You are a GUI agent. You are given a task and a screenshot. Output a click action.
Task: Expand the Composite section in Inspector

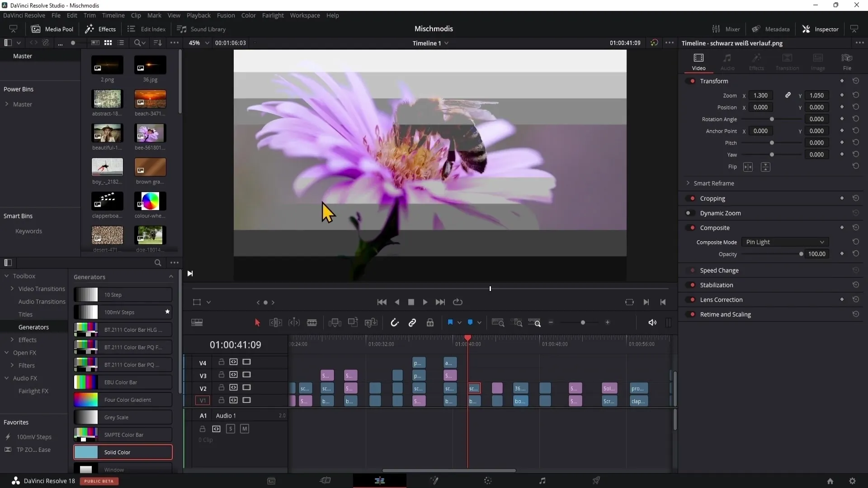pyautogui.click(x=715, y=227)
